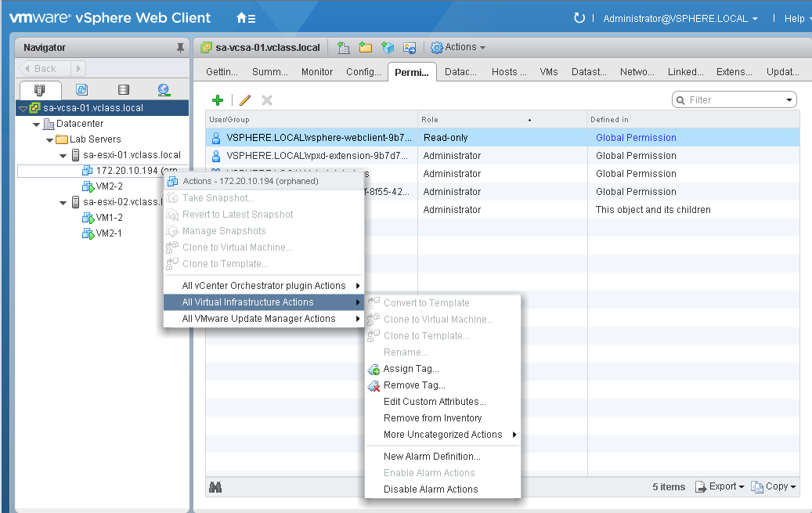The image size is (812, 513).
Task: Switch to the VMs and Templates view
Action: click(x=81, y=90)
